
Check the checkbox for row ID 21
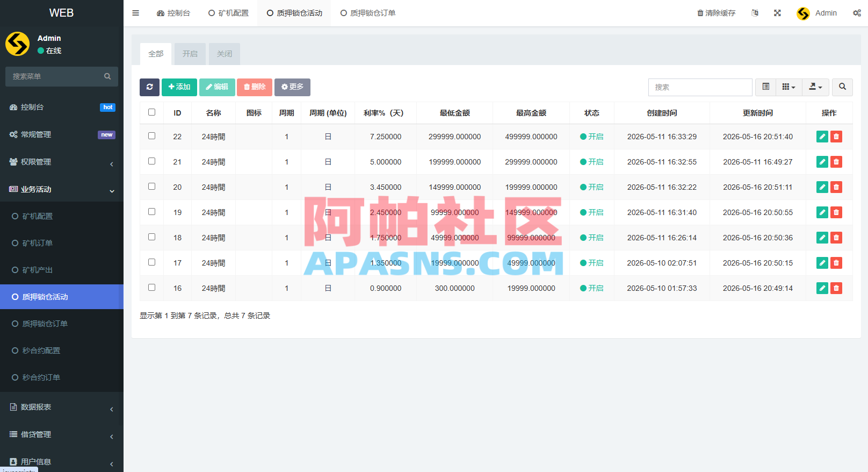point(152,161)
